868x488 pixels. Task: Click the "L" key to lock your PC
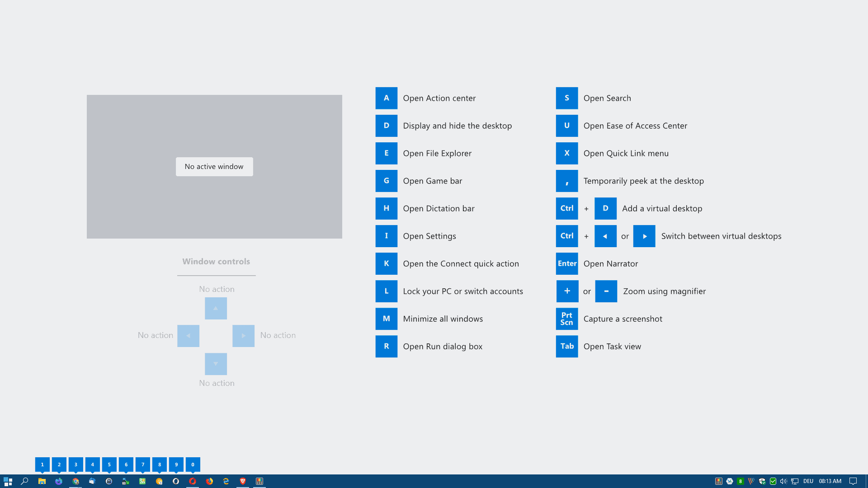pyautogui.click(x=386, y=291)
